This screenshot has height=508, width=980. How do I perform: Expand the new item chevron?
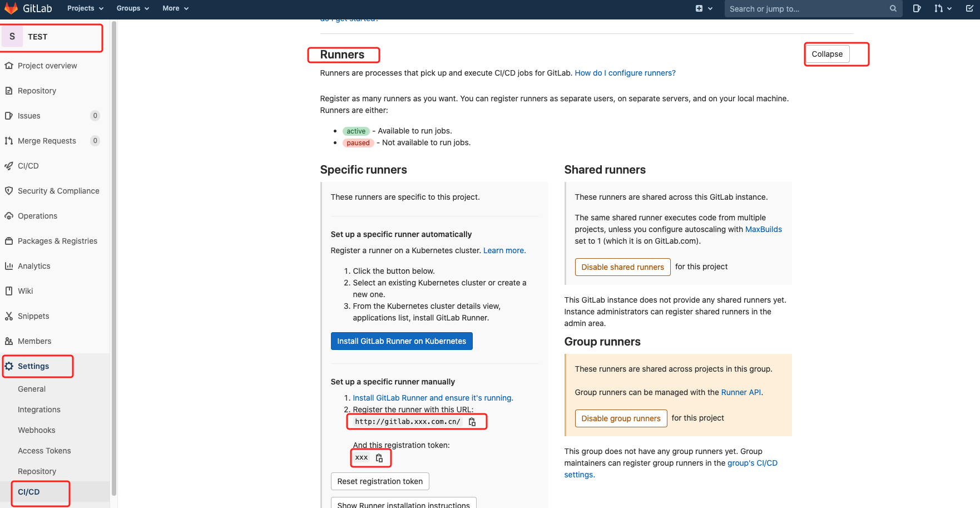click(710, 8)
